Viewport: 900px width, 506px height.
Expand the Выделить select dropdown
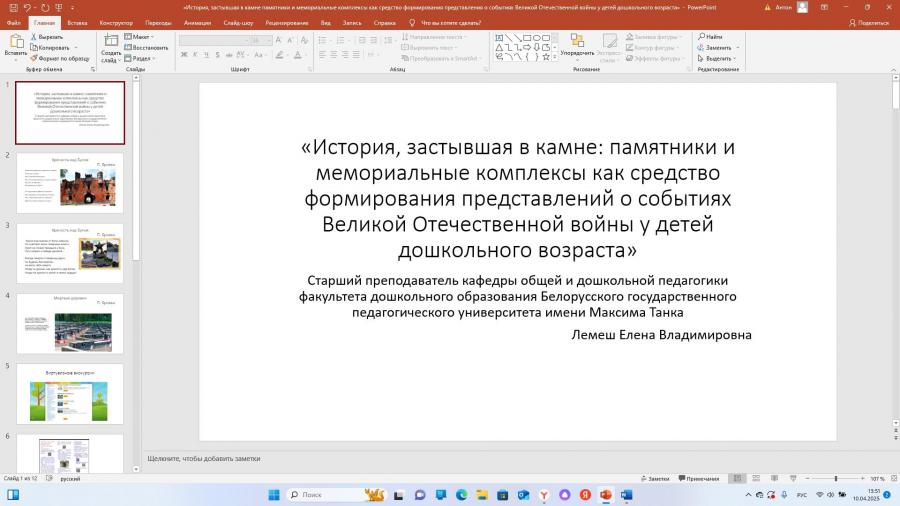(x=717, y=59)
